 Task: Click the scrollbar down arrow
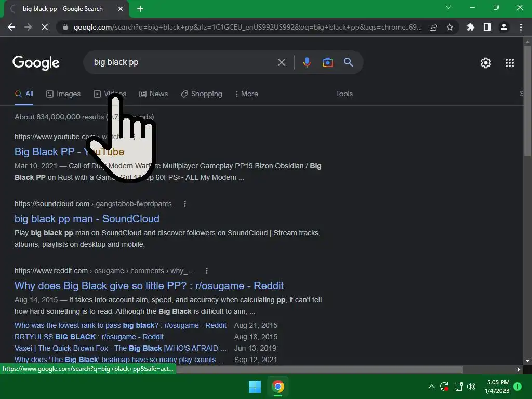pos(527,361)
